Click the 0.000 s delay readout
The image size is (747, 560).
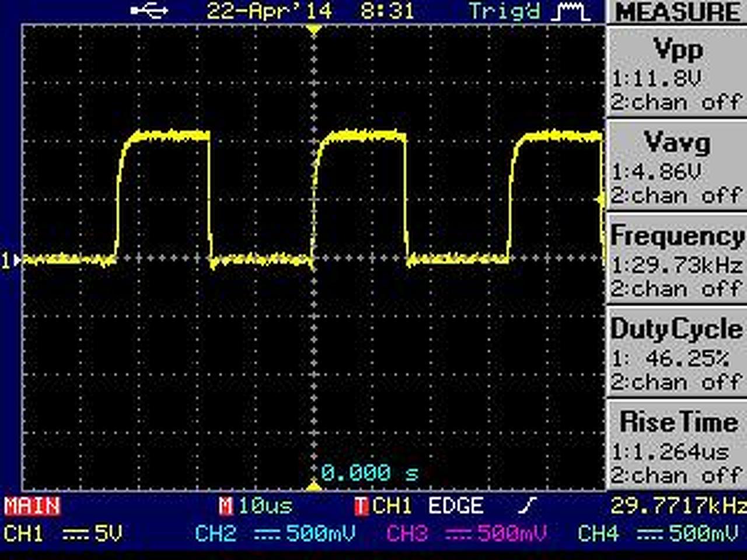point(370,473)
